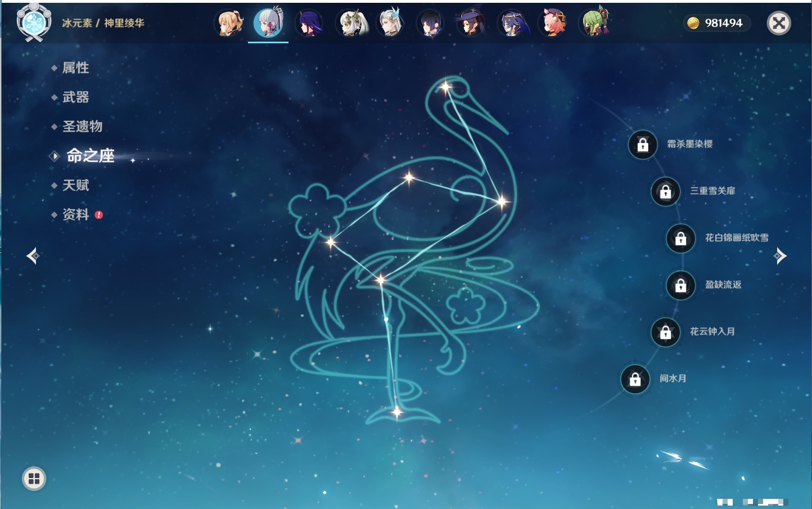
Task: Click the lock icon for 间水月
Action: point(635,379)
